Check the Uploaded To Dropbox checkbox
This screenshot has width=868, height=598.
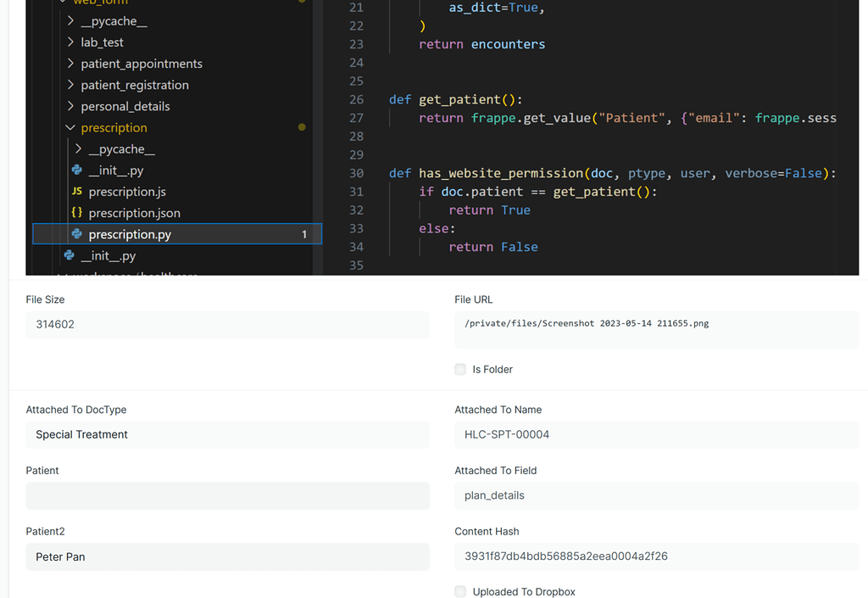click(459, 591)
